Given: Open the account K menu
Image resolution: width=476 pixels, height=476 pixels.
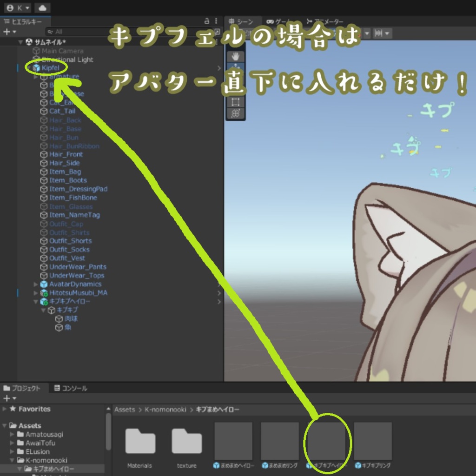Looking at the screenshot, I should 18,7.
